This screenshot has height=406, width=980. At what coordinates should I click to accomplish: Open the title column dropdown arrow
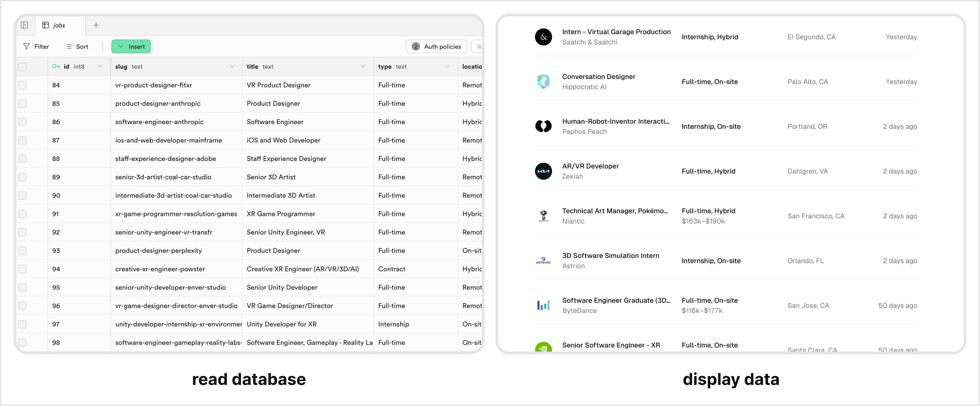point(363,67)
